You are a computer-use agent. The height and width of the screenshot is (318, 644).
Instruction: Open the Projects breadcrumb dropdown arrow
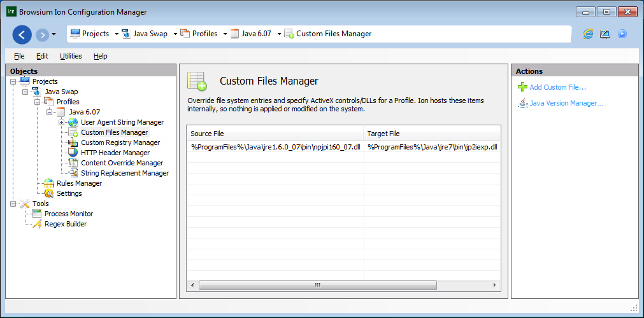pos(117,34)
